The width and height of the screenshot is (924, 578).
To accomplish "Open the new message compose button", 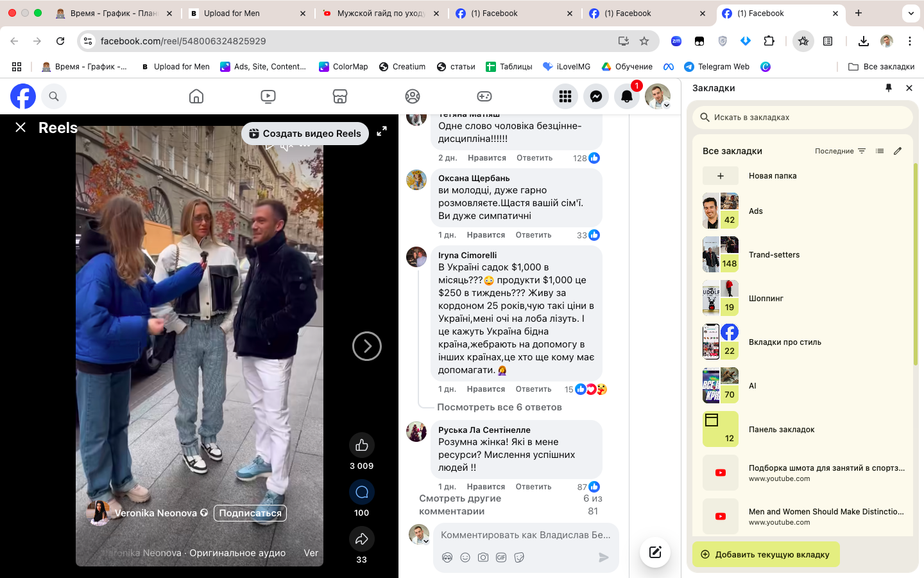I will pos(655,552).
